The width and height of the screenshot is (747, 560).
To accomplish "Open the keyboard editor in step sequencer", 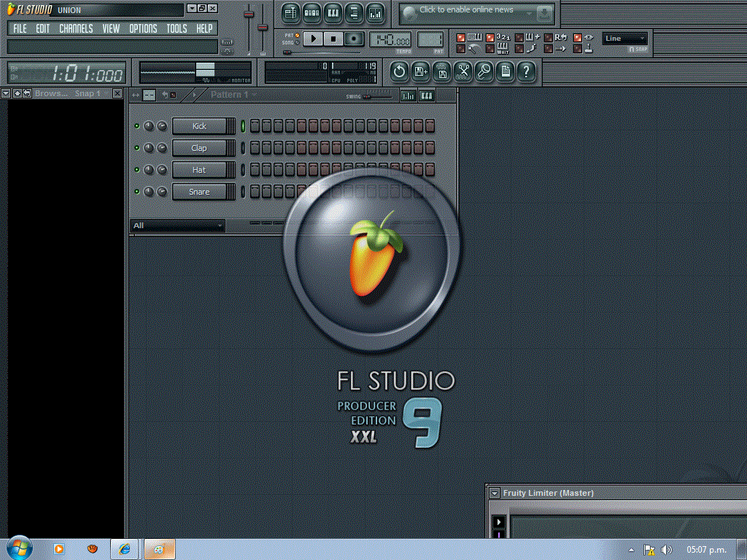I will [426, 96].
